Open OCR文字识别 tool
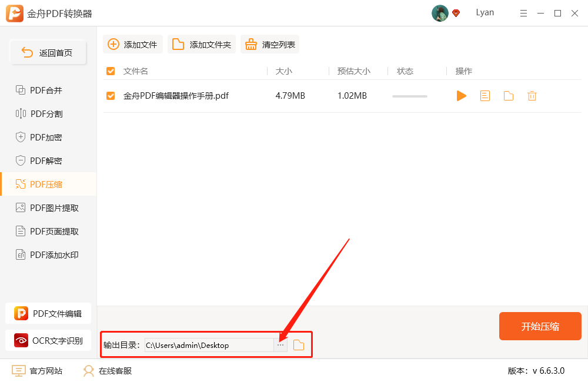The height and width of the screenshot is (382, 588). pos(48,340)
